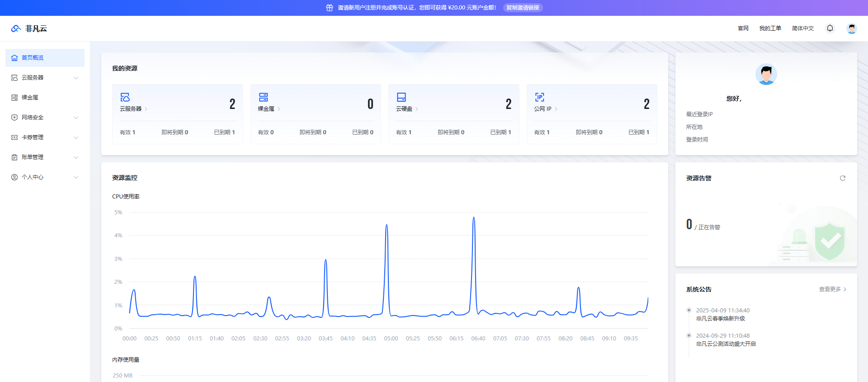
Task: Click the 网络安全 shield sidebar icon
Action: click(14, 118)
